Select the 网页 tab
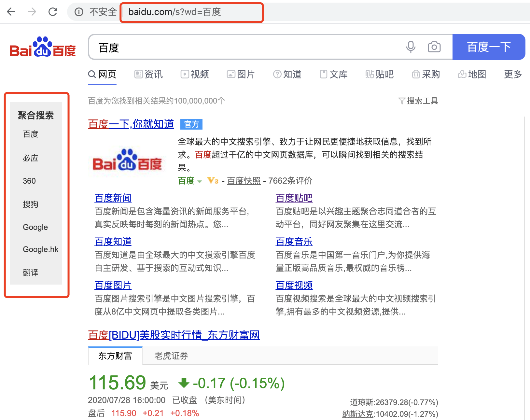 pyautogui.click(x=102, y=75)
